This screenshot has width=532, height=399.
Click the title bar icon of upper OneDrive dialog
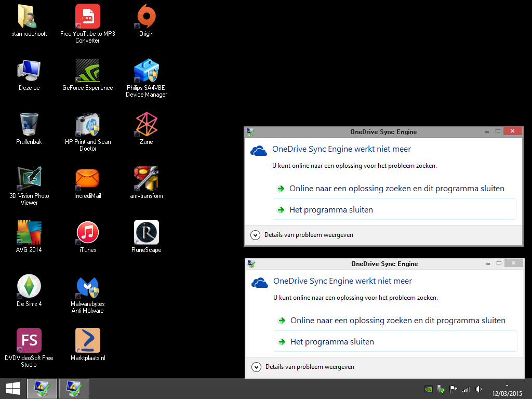point(250,131)
